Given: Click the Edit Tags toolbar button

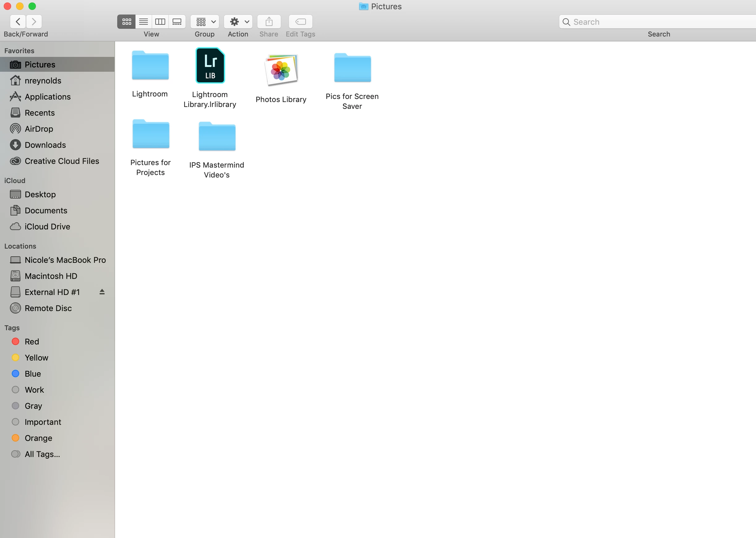Looking at the screenshot, I should (300, 22).
